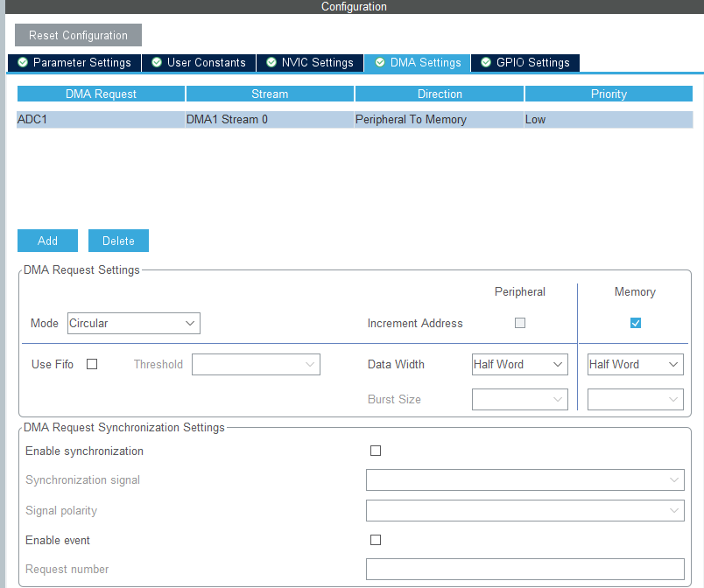Switch to the User Constants tab
This screenshot has height=588, width=704.
pos(199,63)
